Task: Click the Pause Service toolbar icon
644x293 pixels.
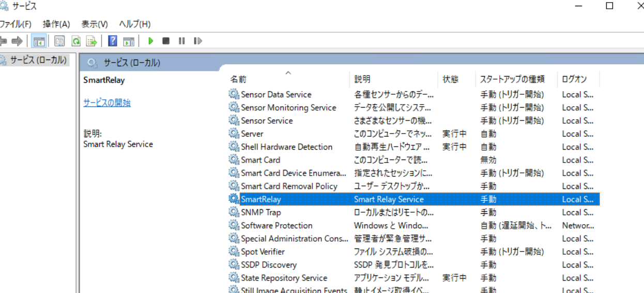Action: (x=181, y=41)
